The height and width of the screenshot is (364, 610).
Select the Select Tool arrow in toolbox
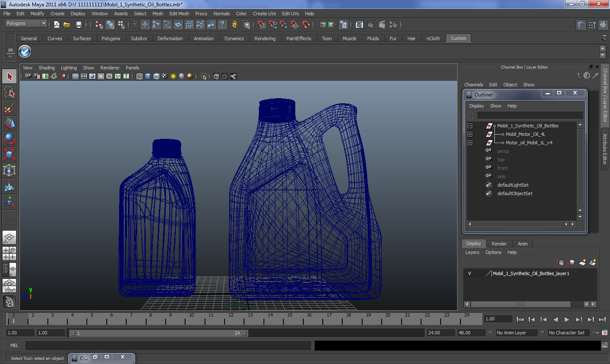tap(9, 77)
